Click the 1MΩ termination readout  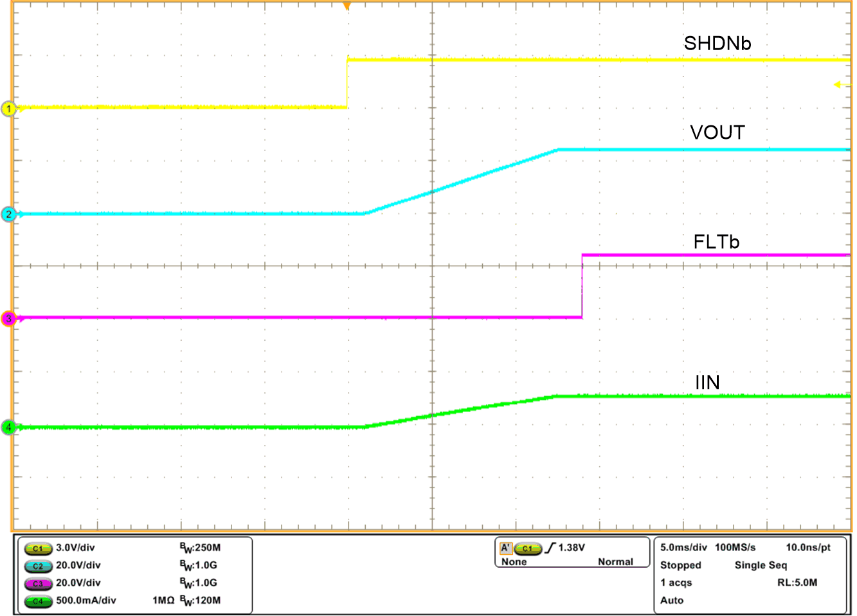(x=163, y=600)
